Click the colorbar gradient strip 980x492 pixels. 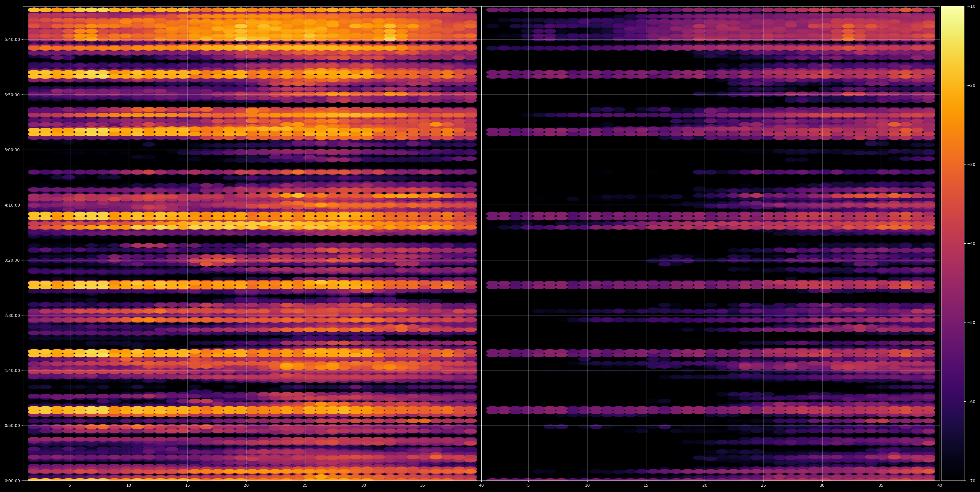click(x=953, y=244)
